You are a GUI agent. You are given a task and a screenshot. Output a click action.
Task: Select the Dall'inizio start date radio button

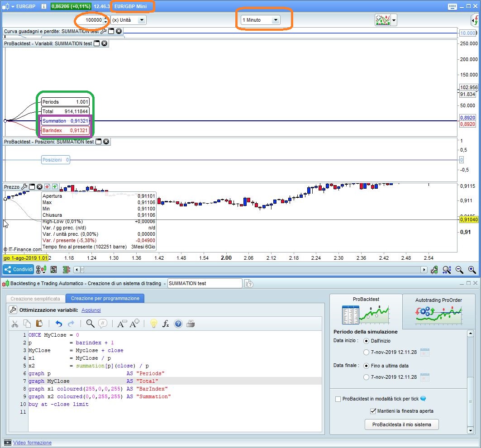click(366, 341)
